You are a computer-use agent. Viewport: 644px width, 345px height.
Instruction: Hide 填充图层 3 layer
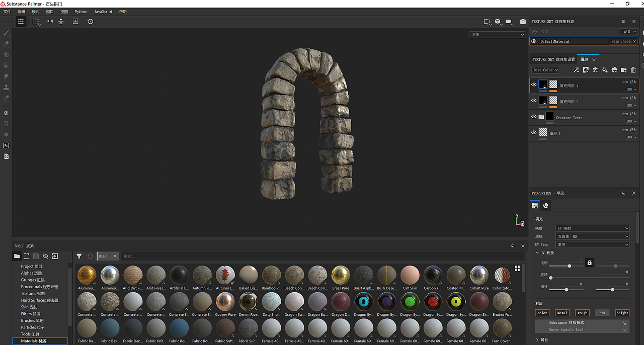click(534, 101)
